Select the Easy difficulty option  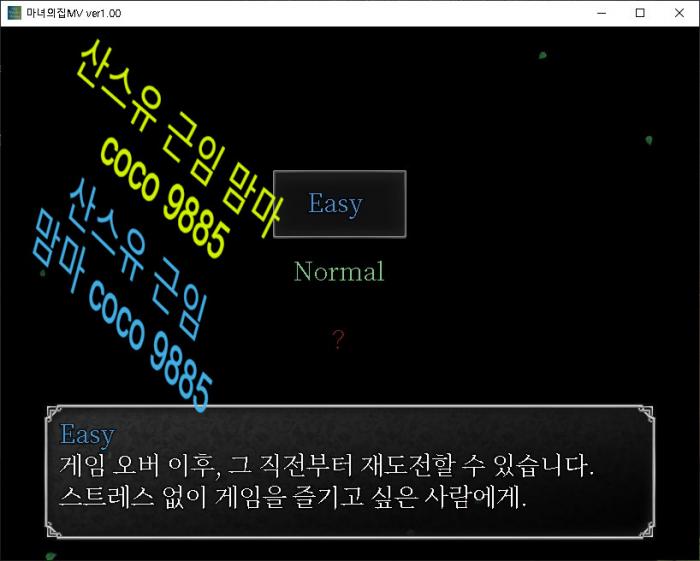pos(339,204)
